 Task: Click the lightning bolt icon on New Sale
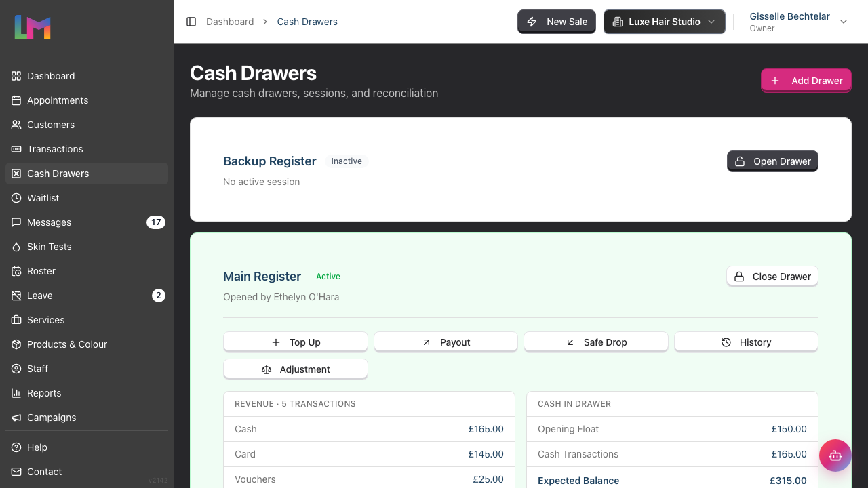(x=532, y=22)
